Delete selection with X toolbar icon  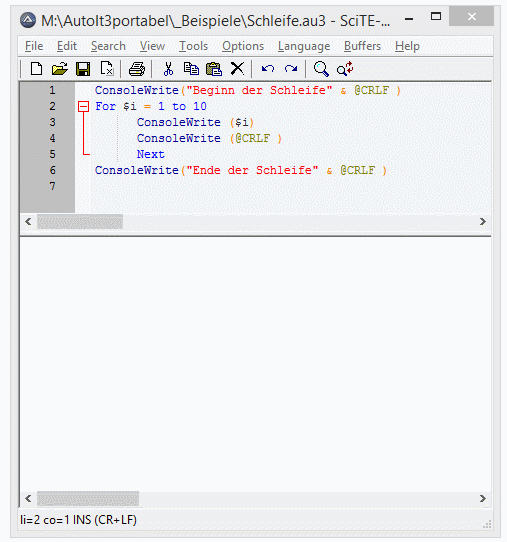pyautogui.click(x=237, y=68)
